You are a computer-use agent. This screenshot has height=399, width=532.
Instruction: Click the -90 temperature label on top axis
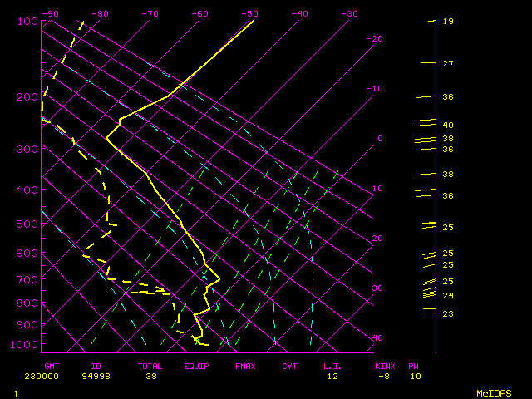tap(50, 13)
